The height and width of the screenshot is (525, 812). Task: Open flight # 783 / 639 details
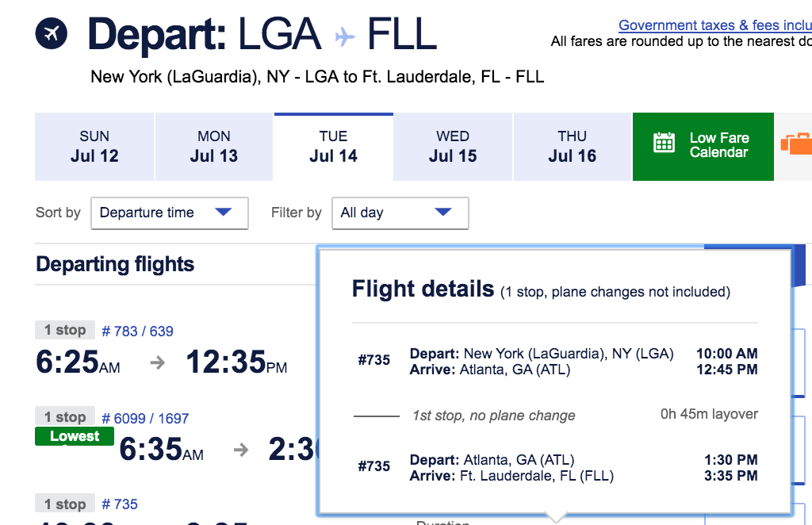(138, 331)
